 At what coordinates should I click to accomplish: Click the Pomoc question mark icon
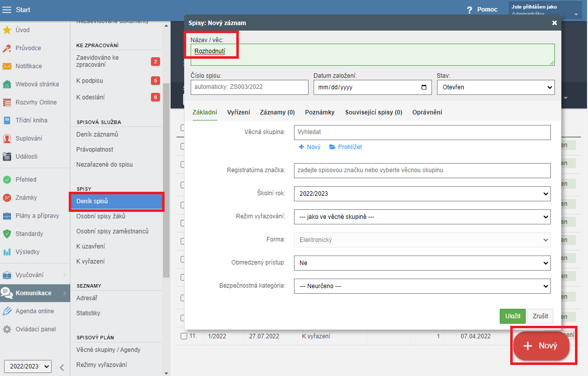click(x=470, y=10)
